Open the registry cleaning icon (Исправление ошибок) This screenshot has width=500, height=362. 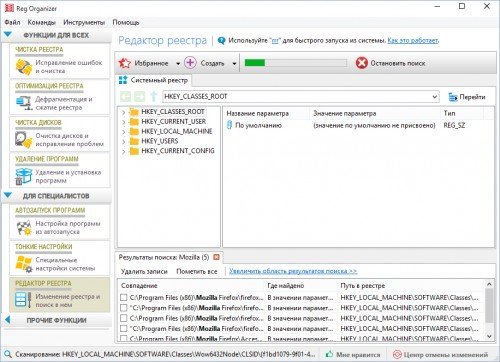[x=24, y=67]
